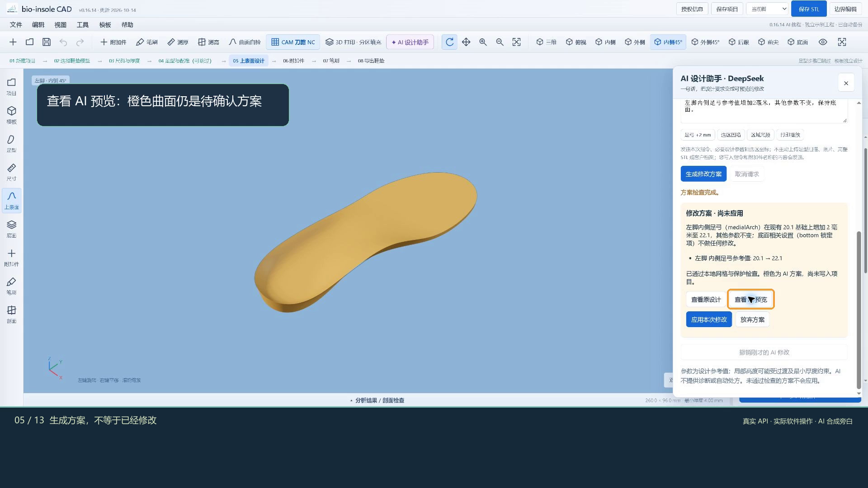The height and width of the screenshot is (488, 868).
Task: Open the AI 设计助手 assistant
Action: (410, 42)
